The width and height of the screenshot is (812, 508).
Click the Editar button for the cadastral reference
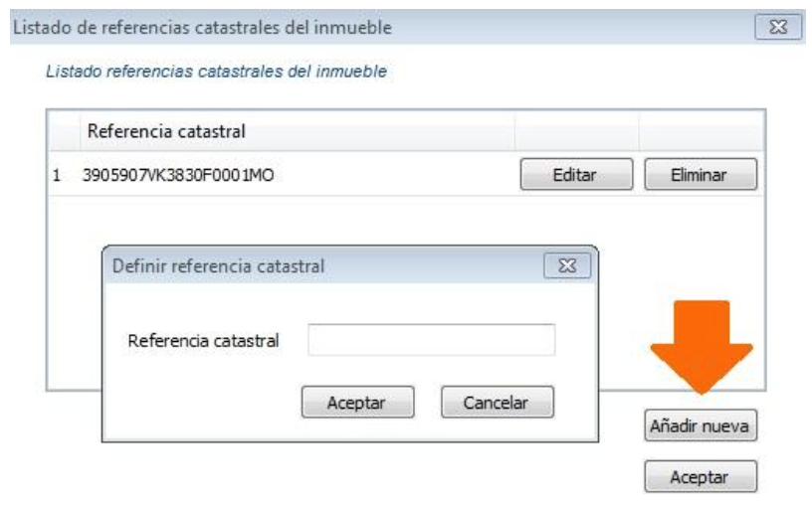coord(575,175)
